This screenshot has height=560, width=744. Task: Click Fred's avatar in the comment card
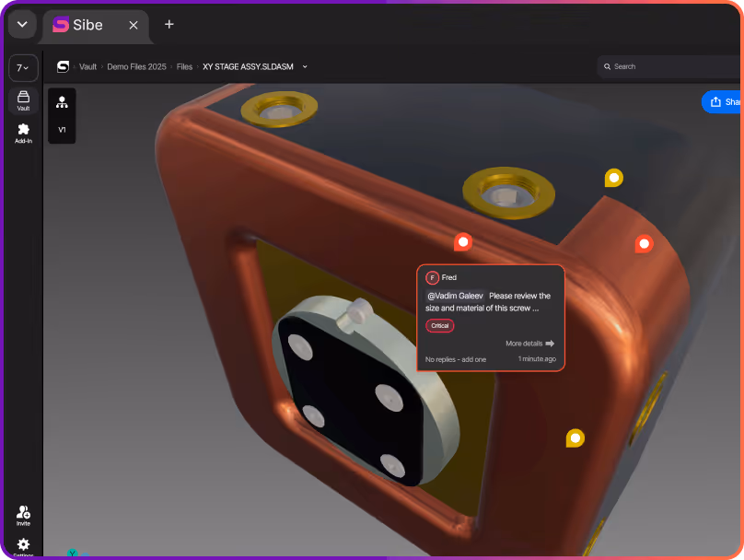432,277
